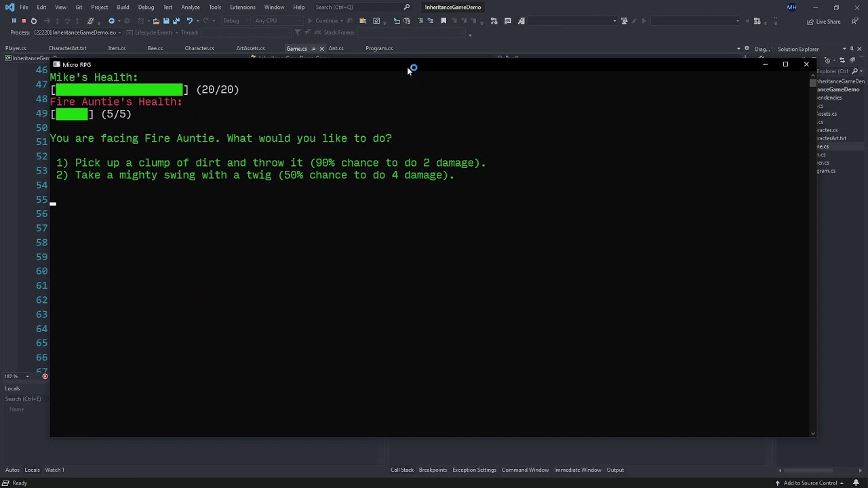Close the Game.cs tab
This screenshot has height=488, width=868.
click(321, 49)
